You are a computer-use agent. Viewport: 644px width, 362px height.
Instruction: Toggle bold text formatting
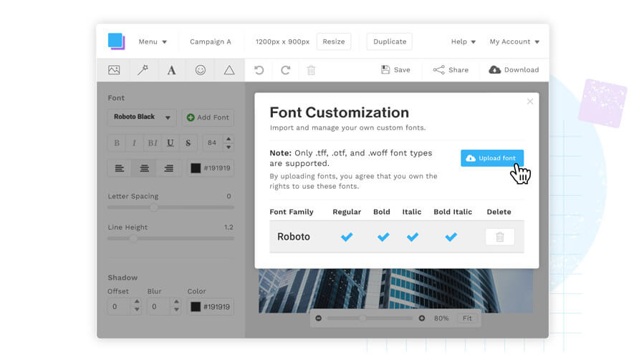click(x=117, y=143)
